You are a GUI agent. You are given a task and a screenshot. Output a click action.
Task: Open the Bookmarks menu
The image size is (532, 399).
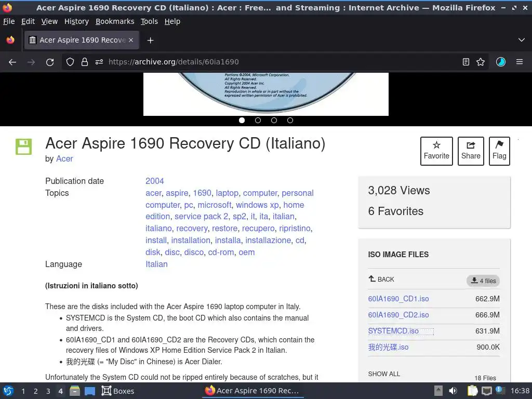coord(115,21)
